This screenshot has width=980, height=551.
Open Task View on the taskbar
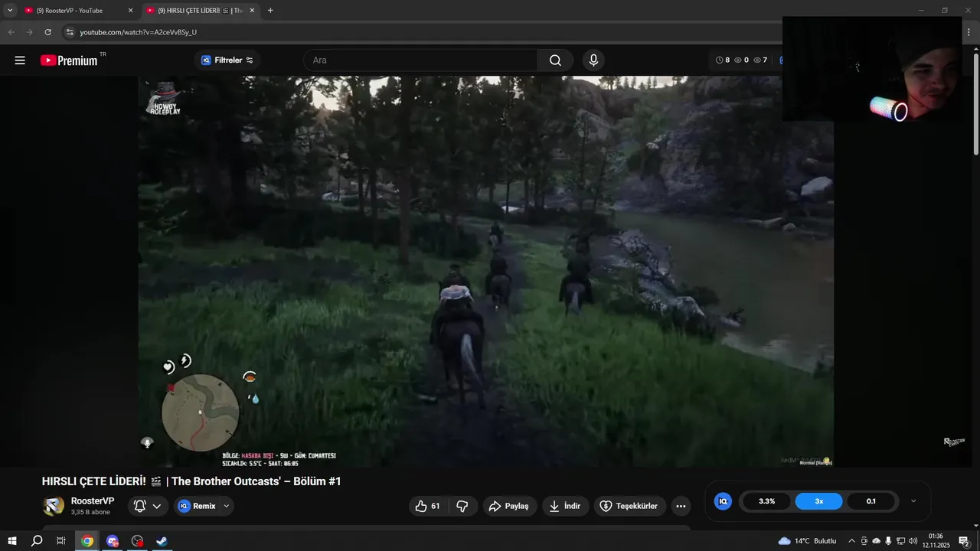point(61,541)
